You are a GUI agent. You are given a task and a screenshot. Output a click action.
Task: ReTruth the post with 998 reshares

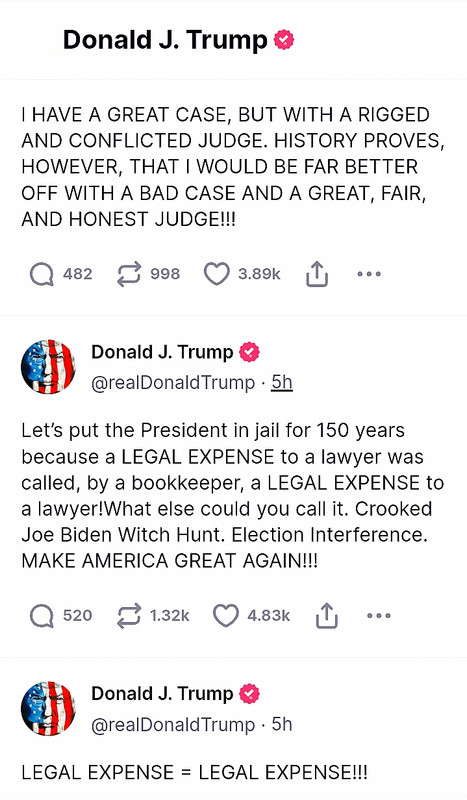129,274
